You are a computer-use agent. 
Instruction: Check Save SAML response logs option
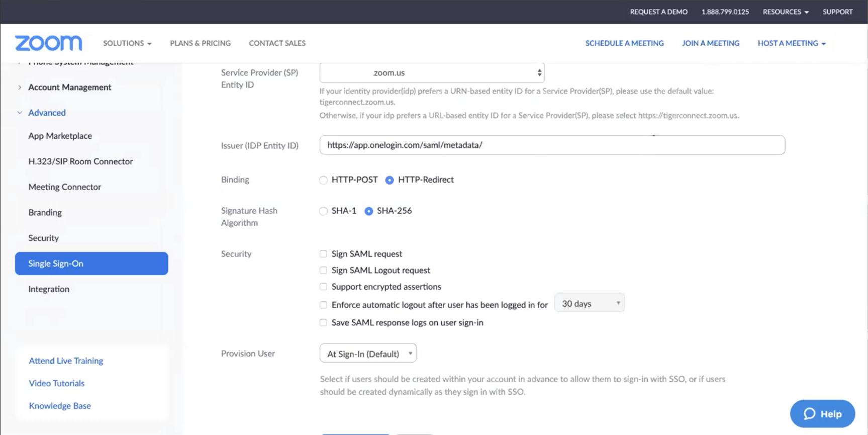(x=323, y=323)
